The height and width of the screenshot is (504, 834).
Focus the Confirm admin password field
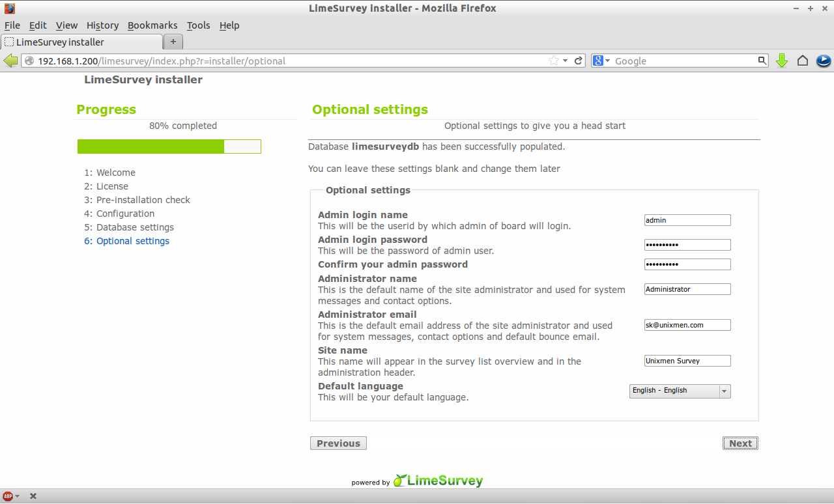687,264
